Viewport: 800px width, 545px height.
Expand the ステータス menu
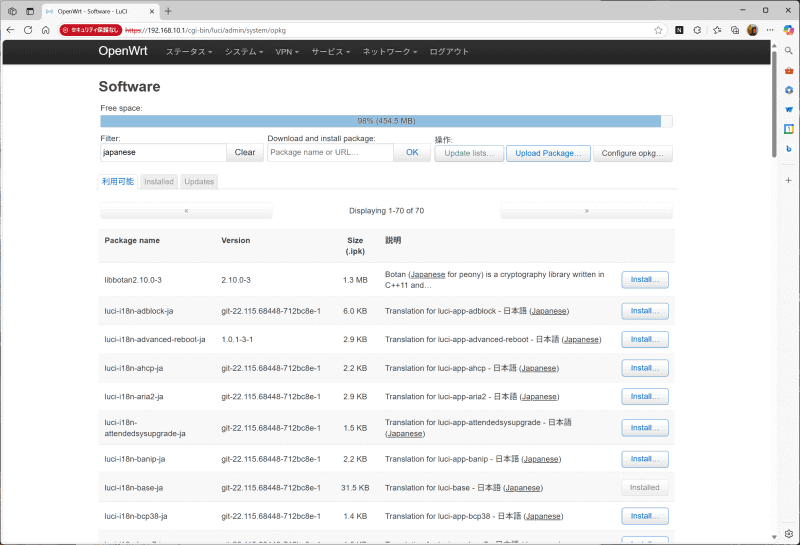coord(188,52)
